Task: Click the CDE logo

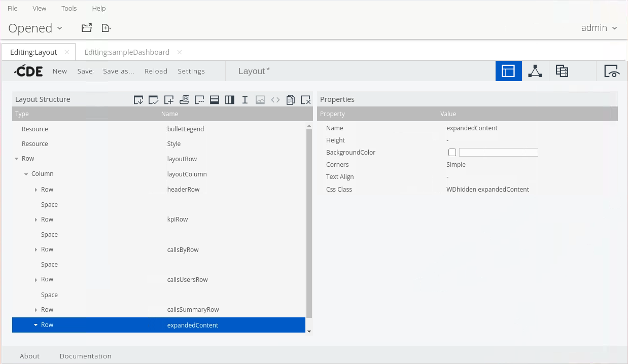Action: pyautogui.click(x=28, y=71)
